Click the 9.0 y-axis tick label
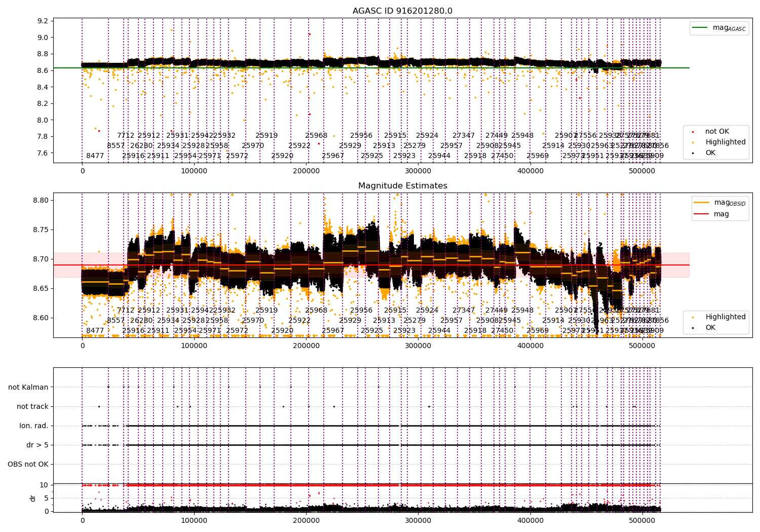Screen dimensions: 760x532 coord(43,37)
